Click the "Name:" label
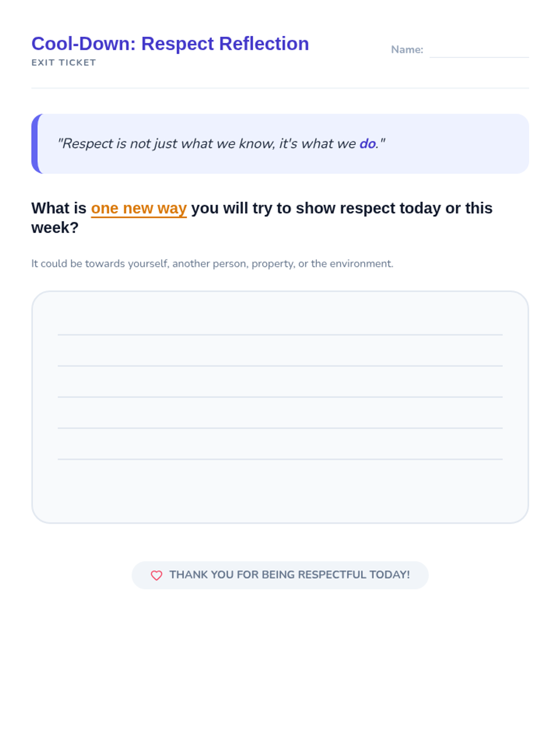560x747 pixels. (407, 49)
